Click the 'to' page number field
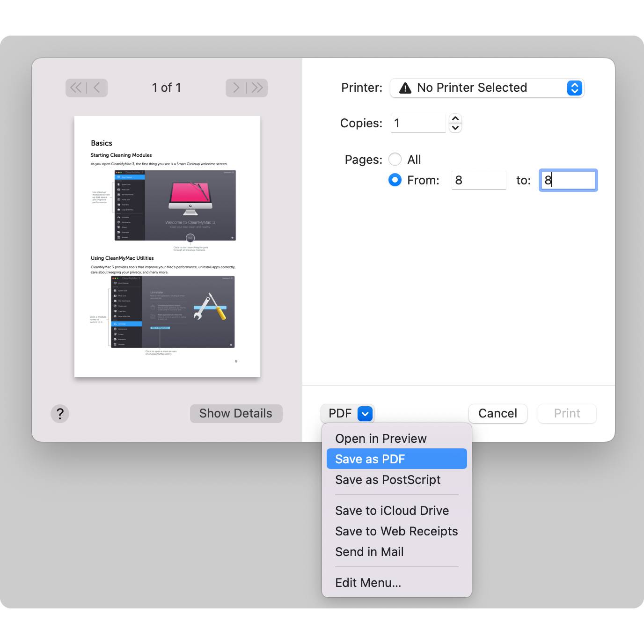The width and height of the screenshot is (644, 644). pos(568,180)
